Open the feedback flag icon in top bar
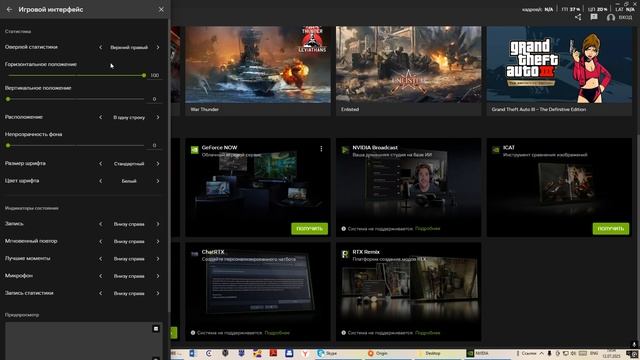The height and width of the screenshot is (360, 640). point(594,17)
